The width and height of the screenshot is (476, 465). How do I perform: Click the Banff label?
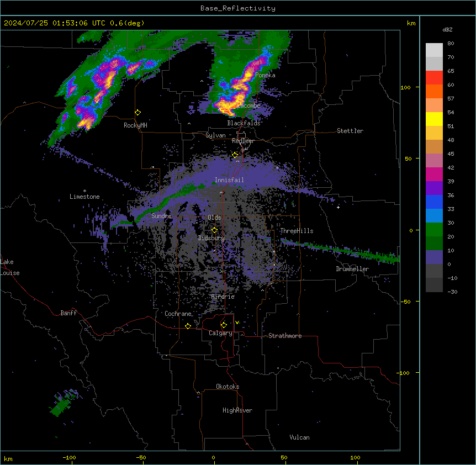coord(68,313)
